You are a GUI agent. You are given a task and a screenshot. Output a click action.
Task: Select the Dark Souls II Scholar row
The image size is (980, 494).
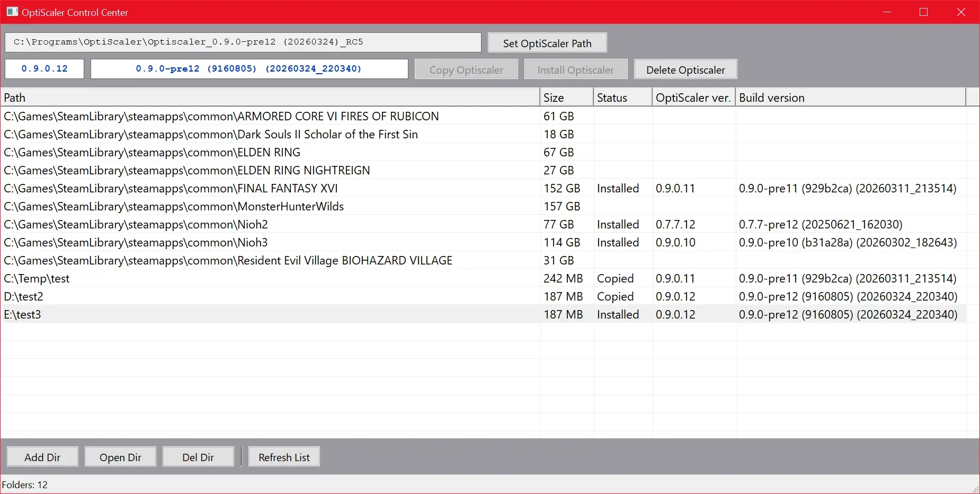[484, 134]
